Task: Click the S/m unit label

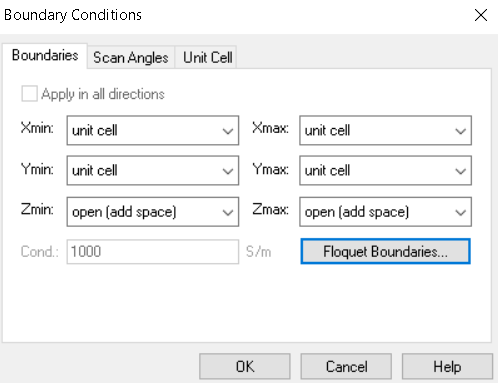Action: pyautogui.click(x=258, y=252)
